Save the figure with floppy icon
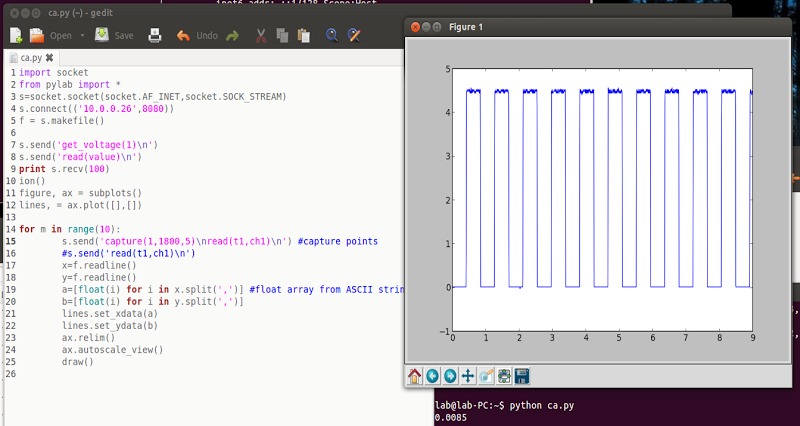The height and width of the screenshot is (426, 800). (x=522, y=376)
